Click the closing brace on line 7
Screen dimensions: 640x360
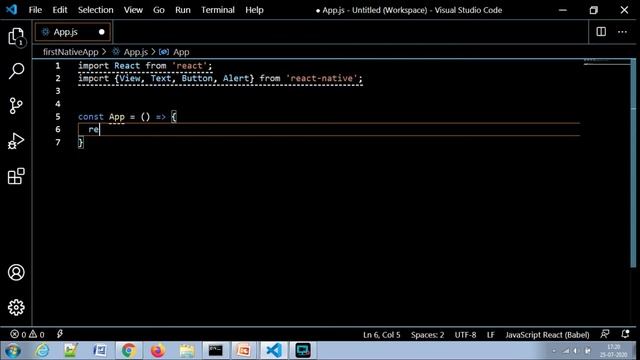81,142
